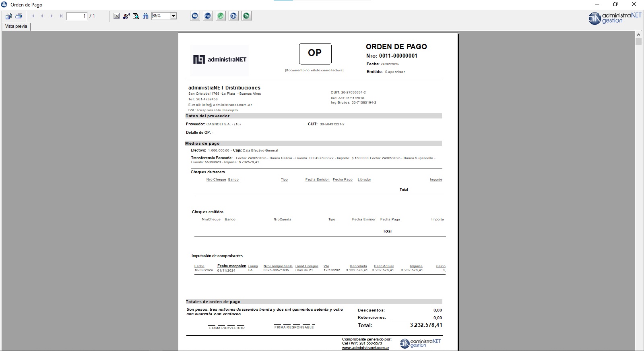Screen dimensions: 644x351
Task: Click the Outlook send icon
Action: 233,16
